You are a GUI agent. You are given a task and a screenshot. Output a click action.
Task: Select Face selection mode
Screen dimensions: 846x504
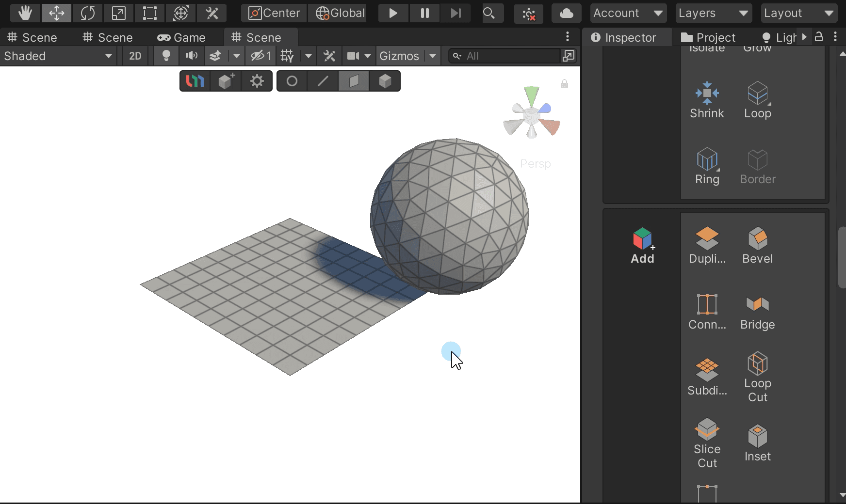[x=354, y=81]
